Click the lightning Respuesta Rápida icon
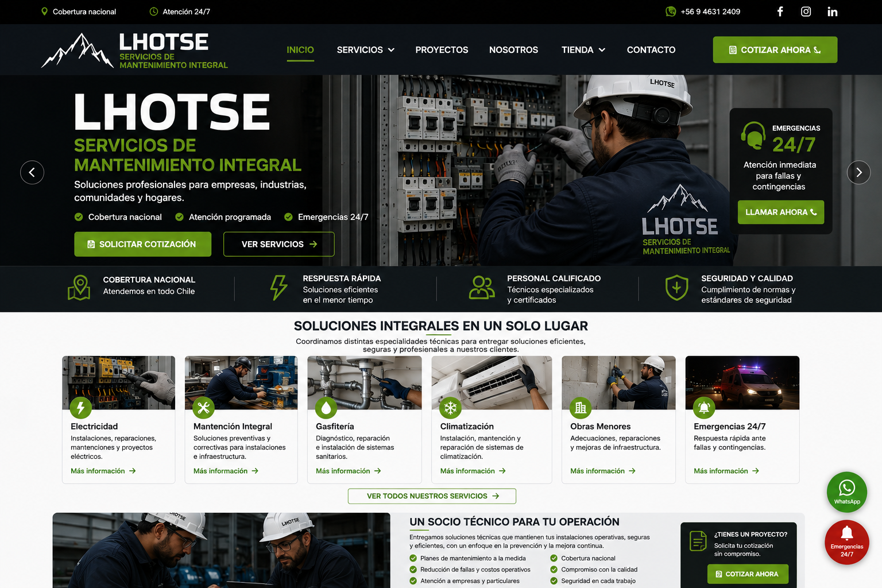 point(279,287)
